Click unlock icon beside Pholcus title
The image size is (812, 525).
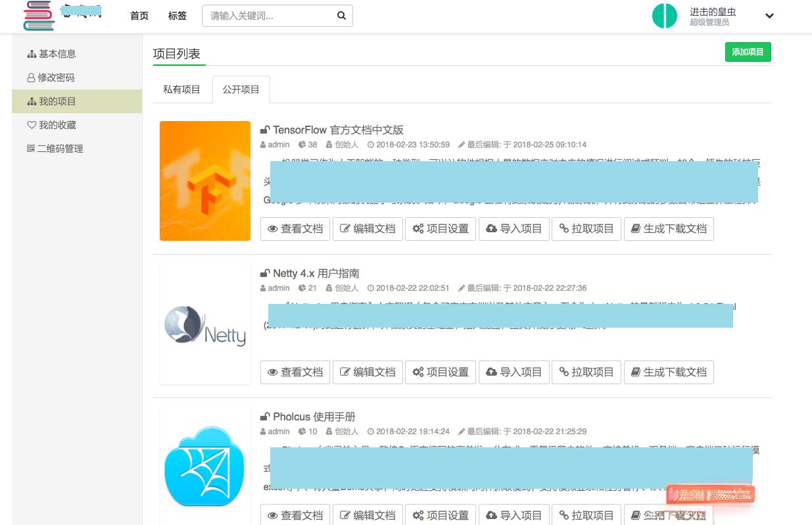tap(265, 417)
